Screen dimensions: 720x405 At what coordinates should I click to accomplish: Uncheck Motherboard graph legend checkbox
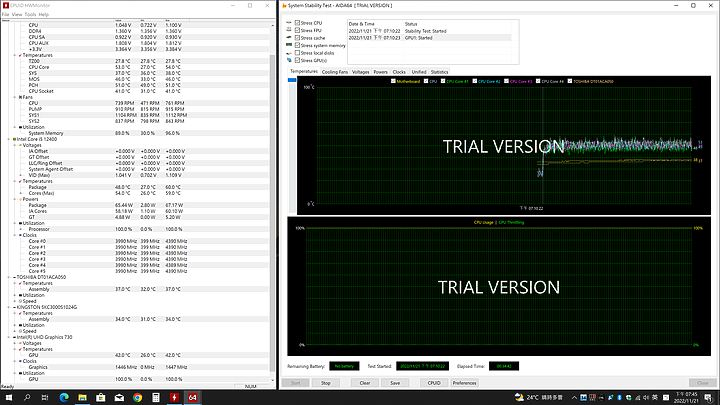pos(393,81)
